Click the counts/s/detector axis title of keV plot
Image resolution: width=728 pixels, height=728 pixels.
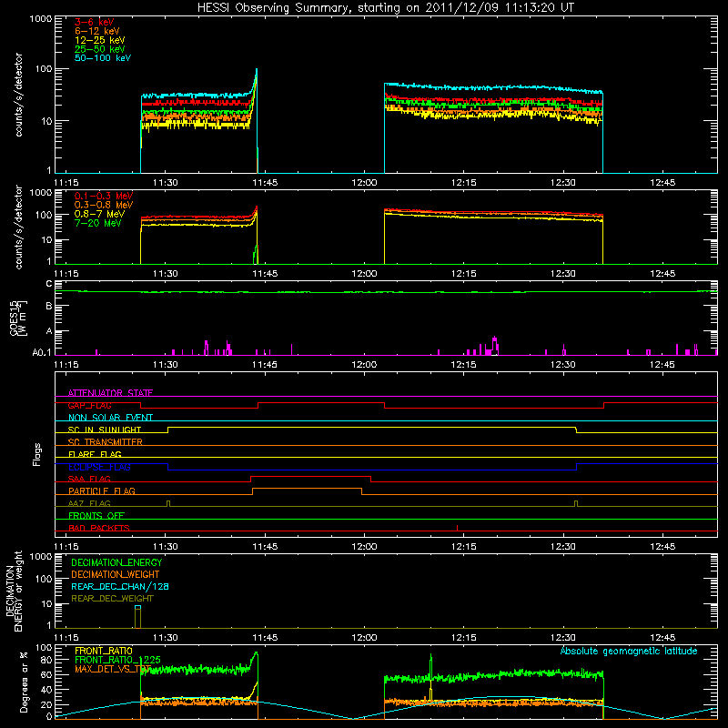pos(18,95)
